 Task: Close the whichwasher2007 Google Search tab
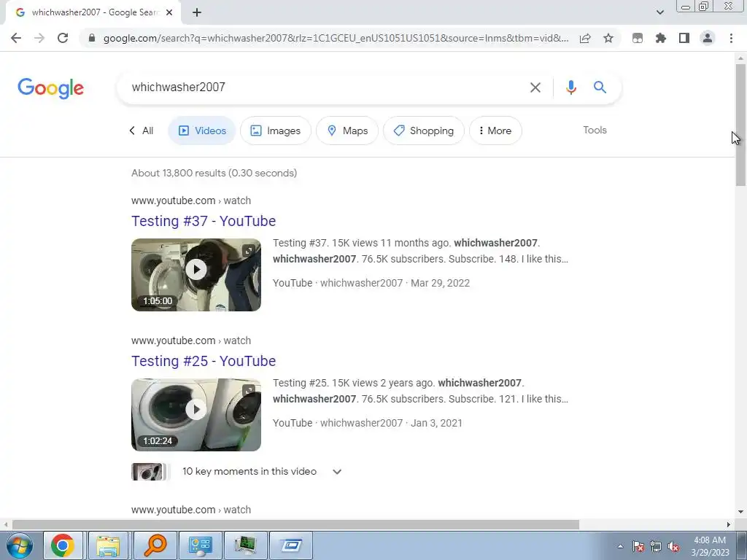coord(169,12)
